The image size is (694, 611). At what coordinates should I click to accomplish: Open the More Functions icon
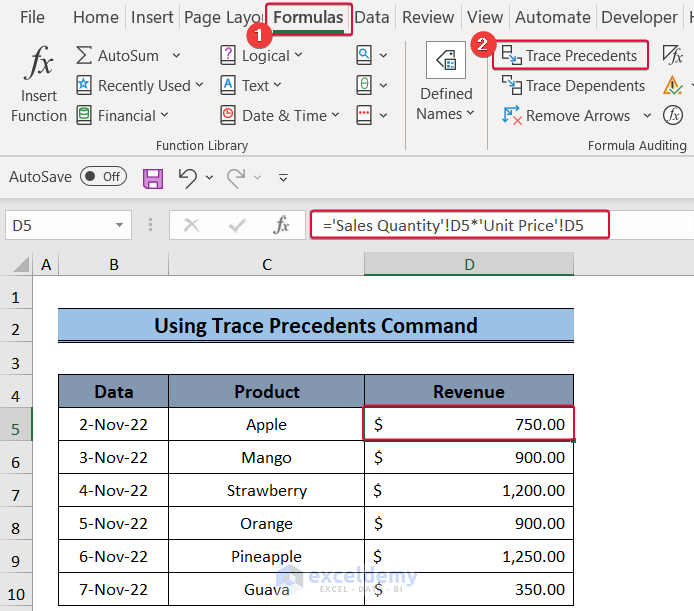pyautogui.click(x=364, y=115)
